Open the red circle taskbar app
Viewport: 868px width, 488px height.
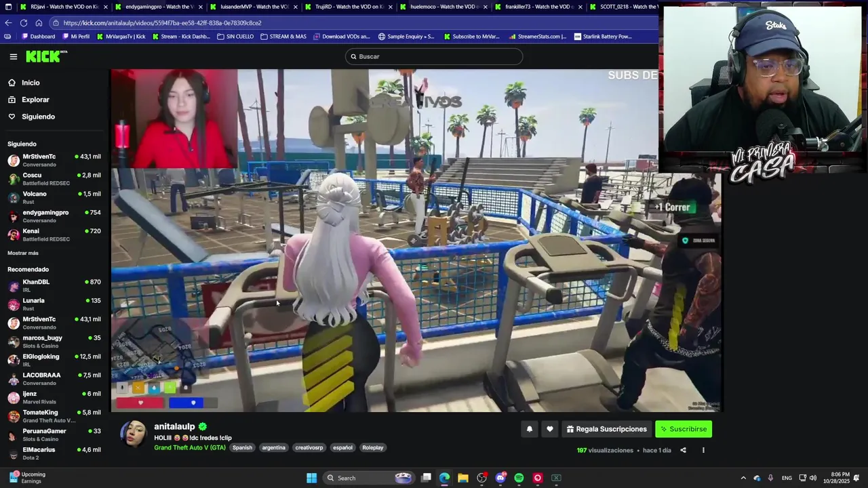click(x=538, y=478)
